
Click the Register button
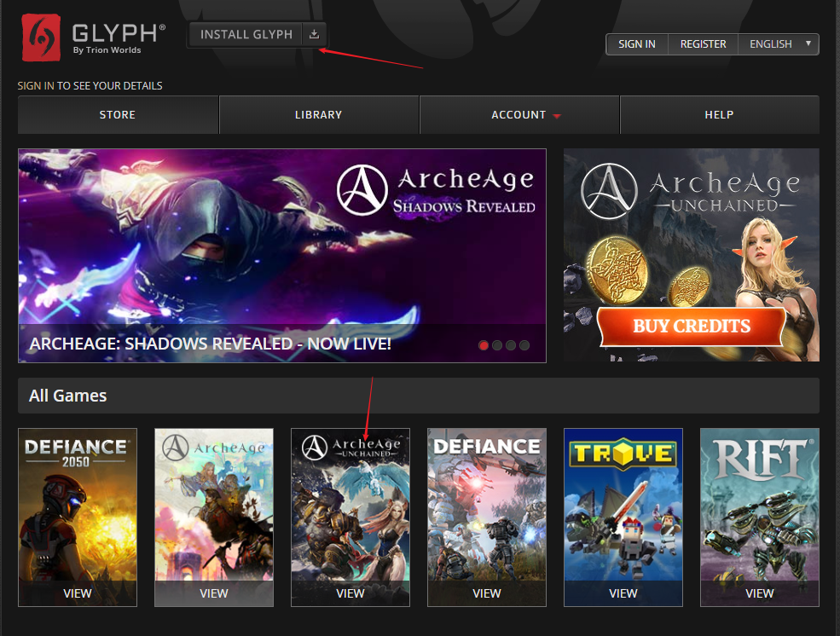703,44
